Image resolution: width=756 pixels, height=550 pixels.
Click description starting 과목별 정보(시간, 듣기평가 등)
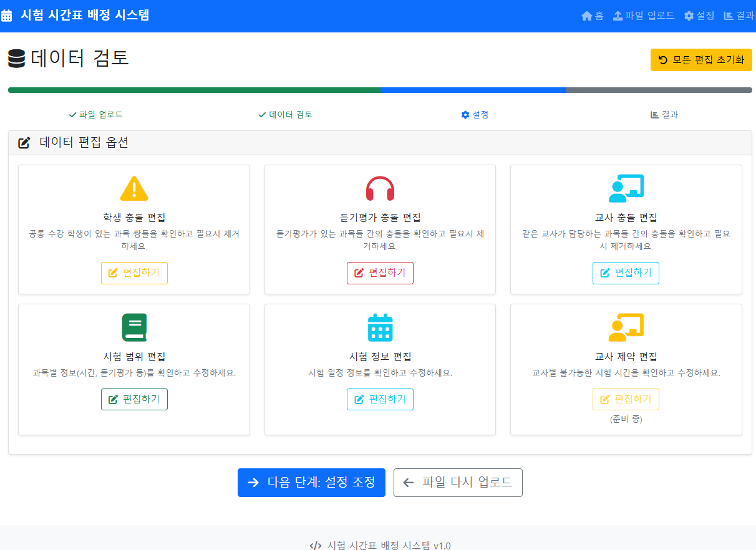[x=134, y=373]
